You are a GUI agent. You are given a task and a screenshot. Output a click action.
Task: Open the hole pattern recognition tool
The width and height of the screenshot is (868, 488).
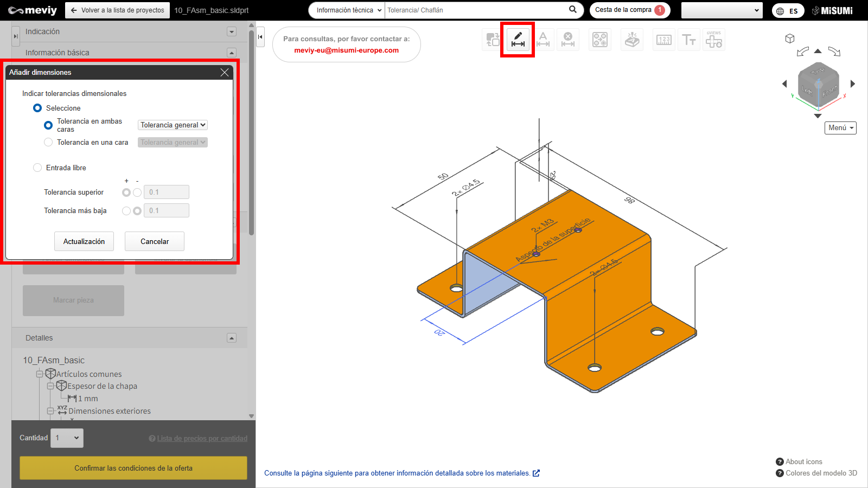click(x=600, y=40)
